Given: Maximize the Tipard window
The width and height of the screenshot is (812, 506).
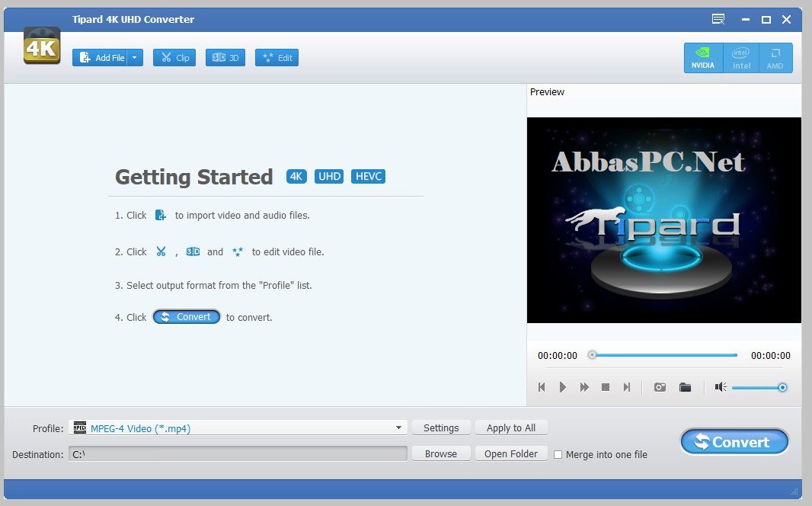Looking at the screenshot, I should pos(766,20).
